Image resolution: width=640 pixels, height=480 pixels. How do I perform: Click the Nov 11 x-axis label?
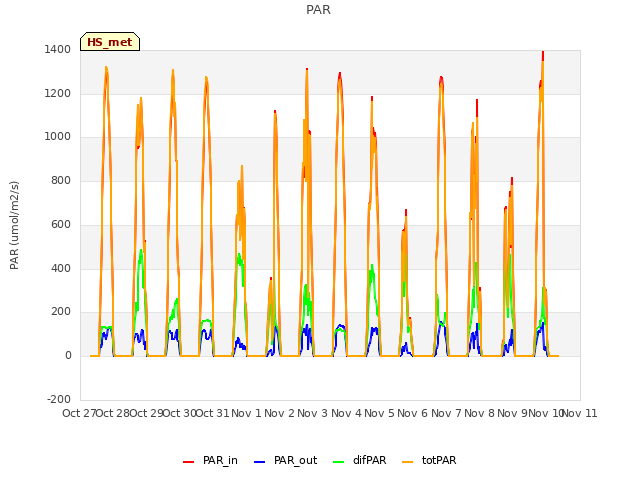580,413
